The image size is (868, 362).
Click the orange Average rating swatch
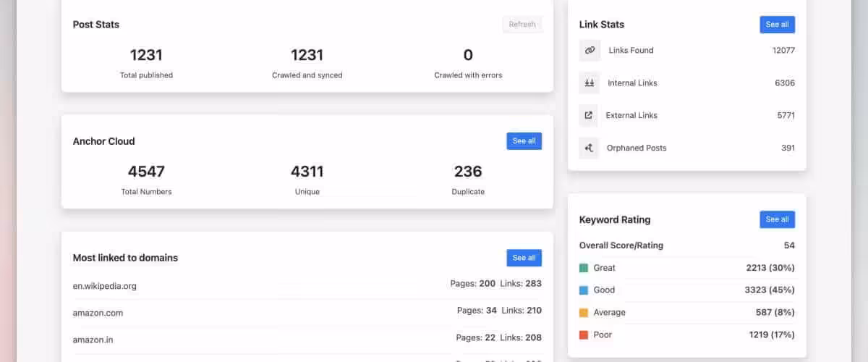[584, 313]
